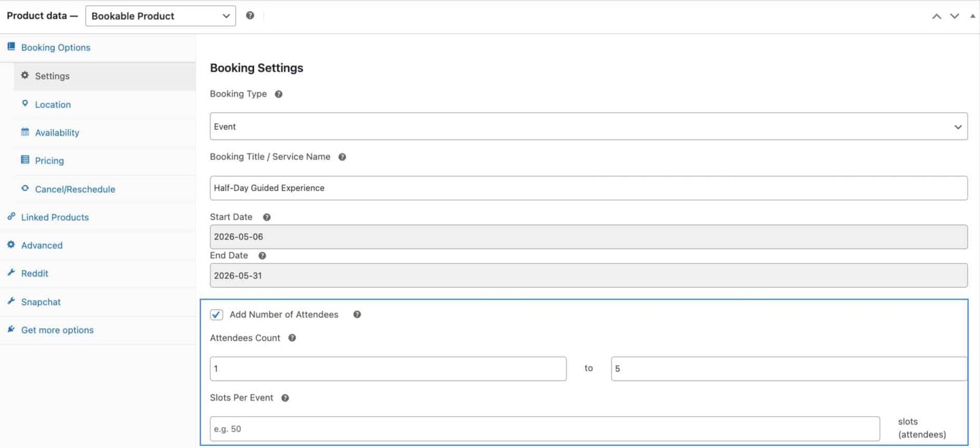Click the gear icon beside Settings
The image size is (980, 448).
tap(25, 75)
